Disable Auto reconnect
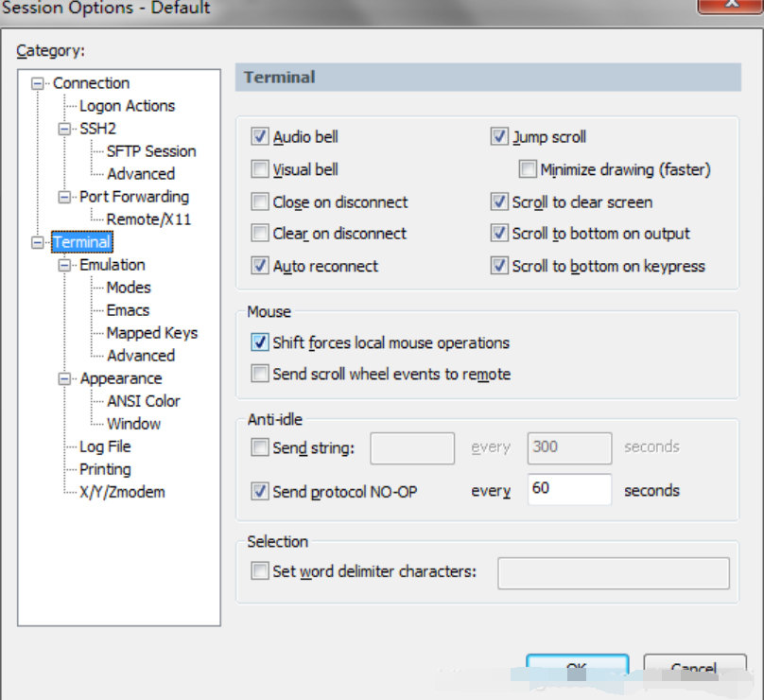Image resolution: width=764 pixels, height=700 pixels. pyautogui.click(x=260, y=266)
